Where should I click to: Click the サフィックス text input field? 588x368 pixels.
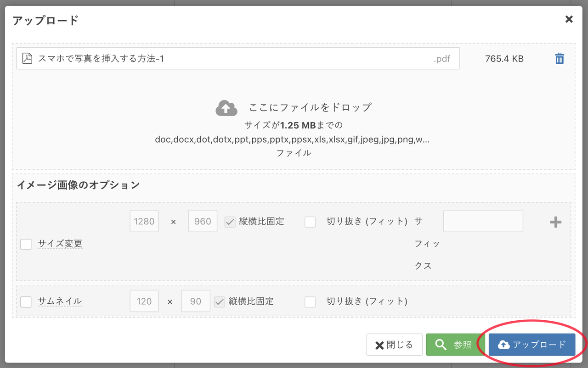(x=483, y=221)
